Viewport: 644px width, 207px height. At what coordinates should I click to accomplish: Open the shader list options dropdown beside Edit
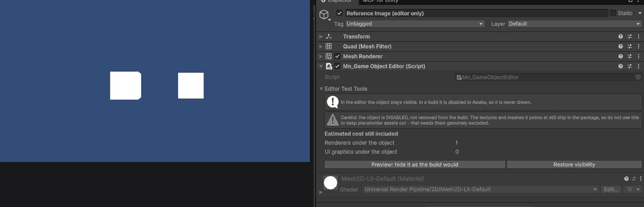(x=632, y=189)
